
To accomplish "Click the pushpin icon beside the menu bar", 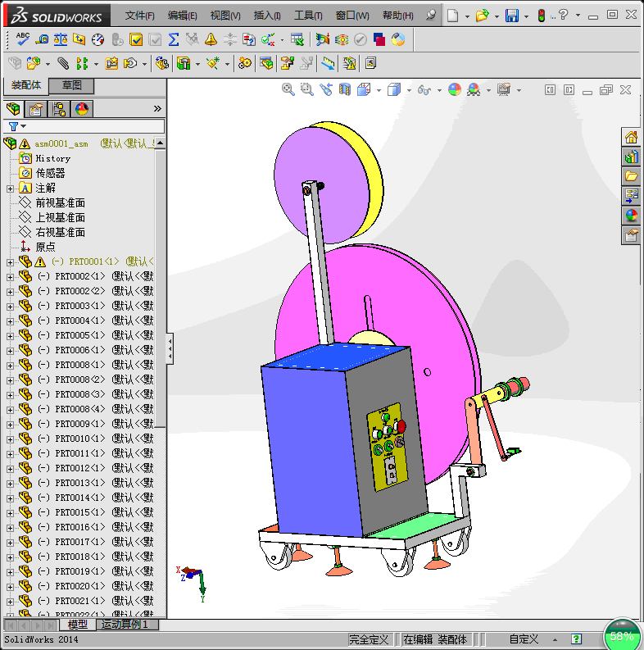I will (x=431, y=16).
